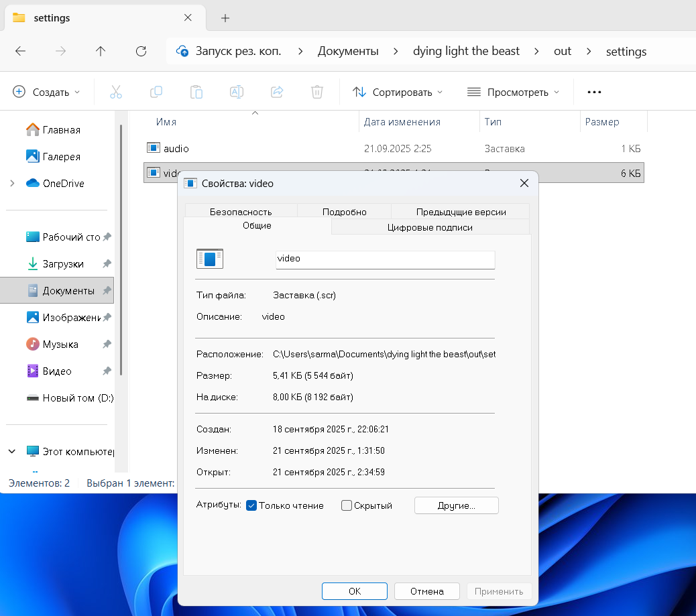Open the 'Сортировать' dropdown
This screenshot has width=696, height=616.
pos(398,92)
